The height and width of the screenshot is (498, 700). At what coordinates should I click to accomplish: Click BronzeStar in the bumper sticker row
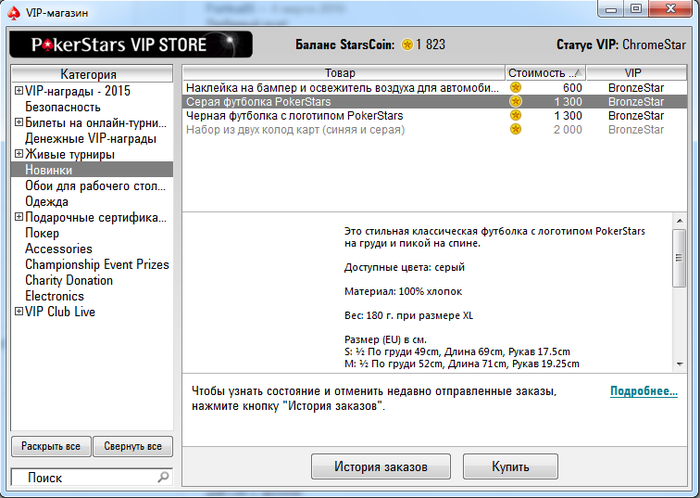click(636, 88)
